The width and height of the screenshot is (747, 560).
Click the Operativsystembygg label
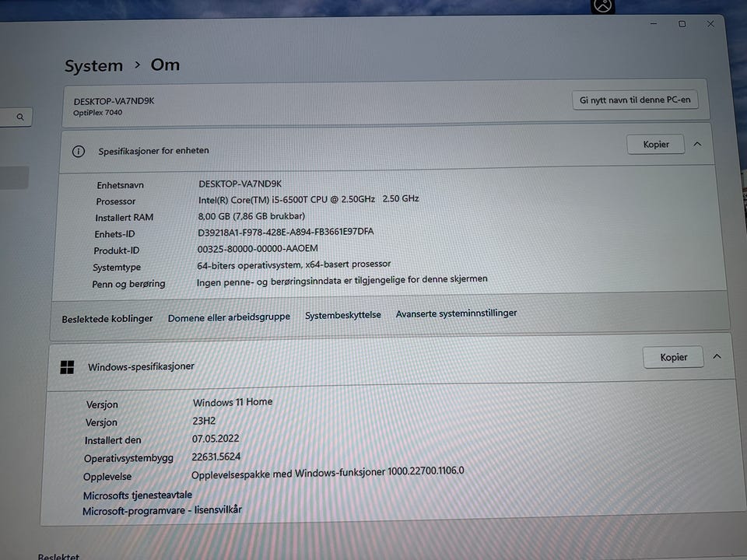pyautogui.click(x=128, y=459)
